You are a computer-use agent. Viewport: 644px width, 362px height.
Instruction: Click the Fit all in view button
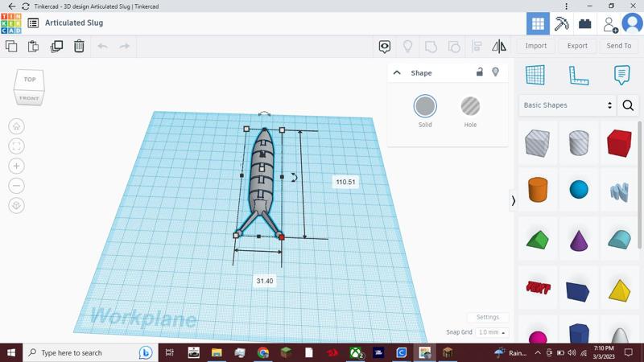16,146
